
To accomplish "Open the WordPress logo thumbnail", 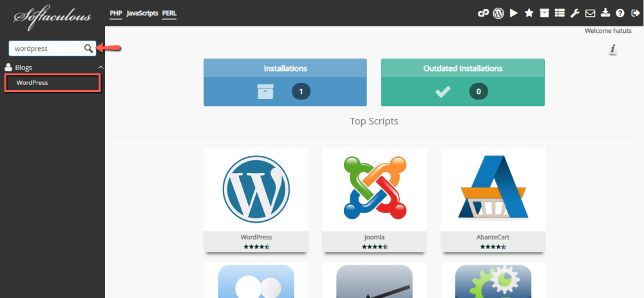I will (256, 189).
